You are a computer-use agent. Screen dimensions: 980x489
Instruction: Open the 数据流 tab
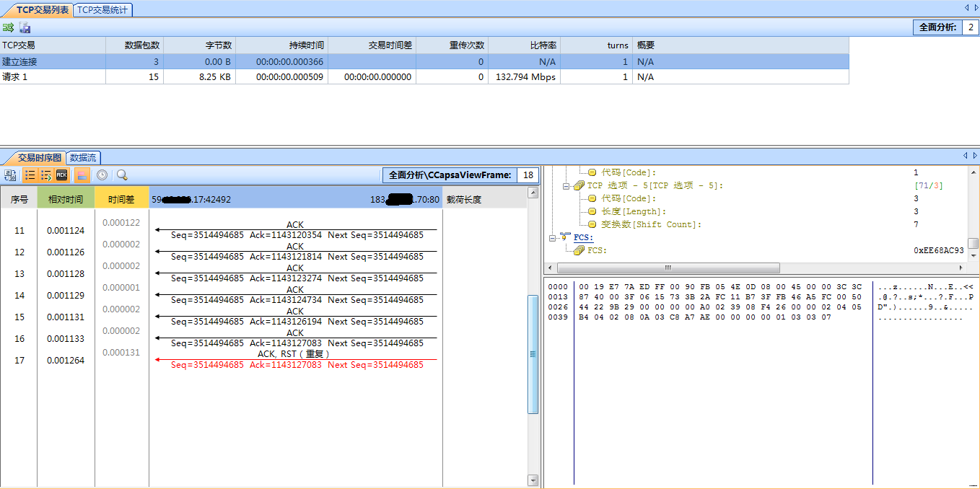point(84,157)
